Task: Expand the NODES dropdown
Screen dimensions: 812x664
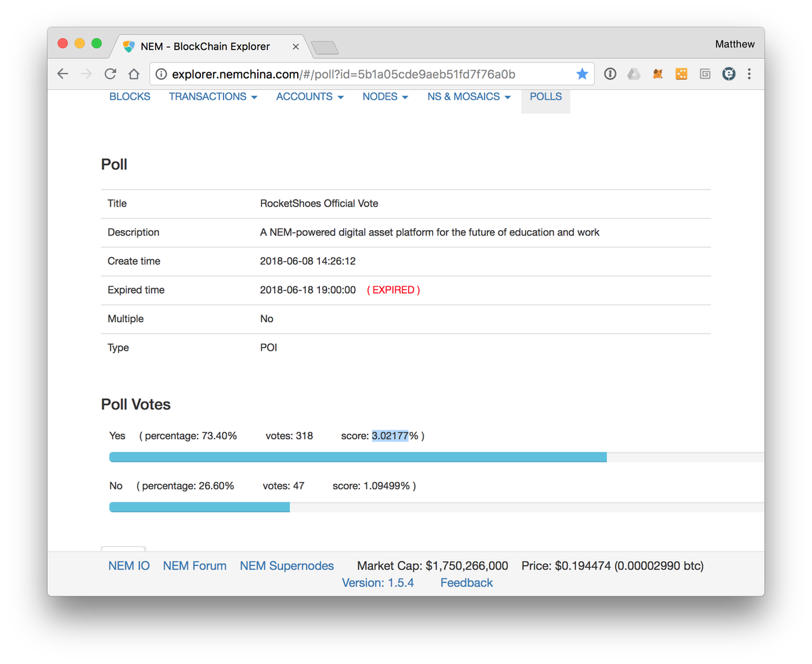Action: [385, 97]
